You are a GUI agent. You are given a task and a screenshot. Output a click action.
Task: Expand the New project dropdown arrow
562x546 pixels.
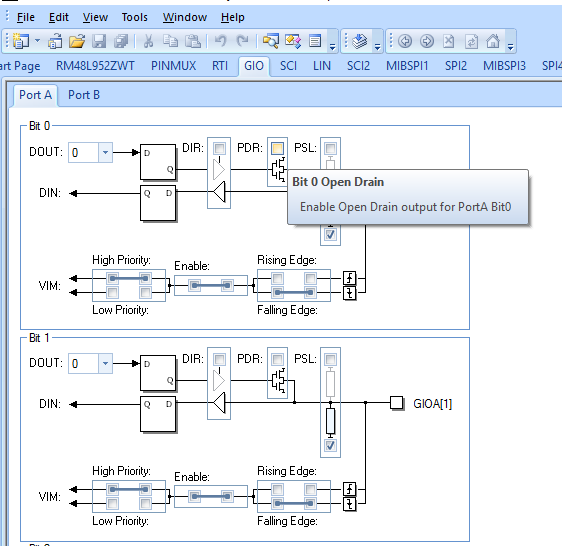(x=37, y=41)
